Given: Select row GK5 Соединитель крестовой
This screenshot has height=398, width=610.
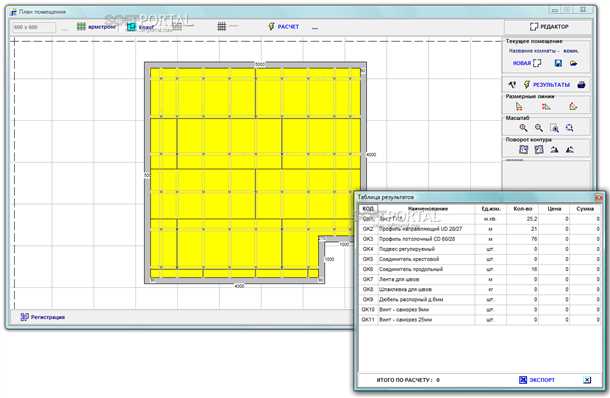Looking at the screenshot, I should coord(480,259).
